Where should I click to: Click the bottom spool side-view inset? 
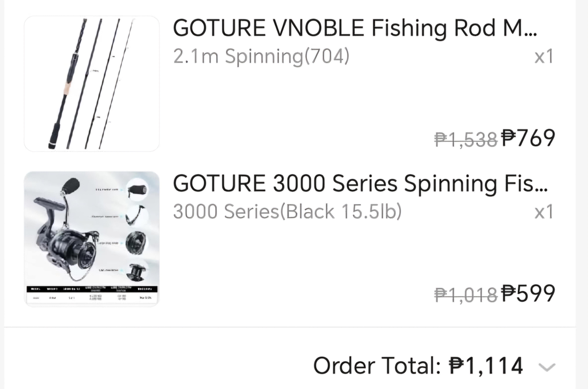coord(137,271)
